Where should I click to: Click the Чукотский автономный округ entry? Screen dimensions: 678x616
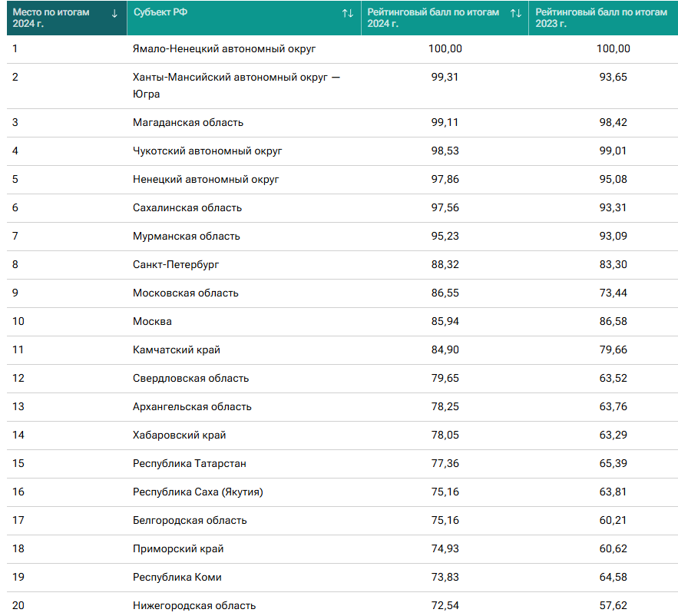tap(207, 151)
